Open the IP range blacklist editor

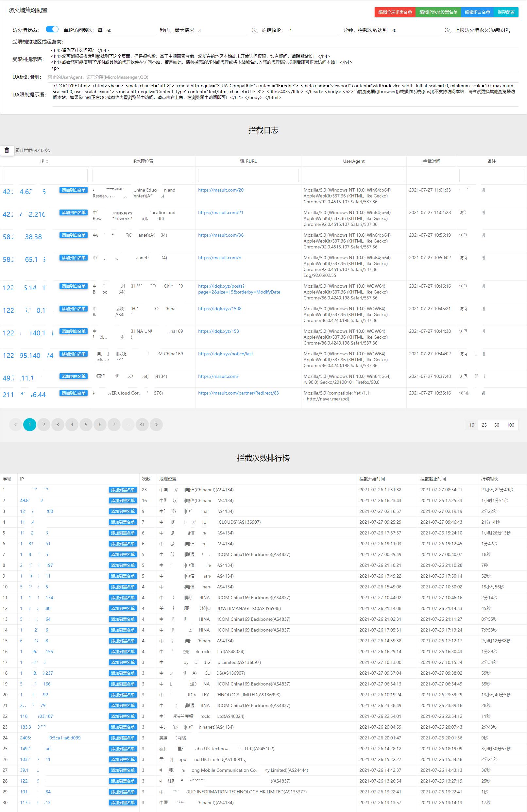[x=438, y=12]
